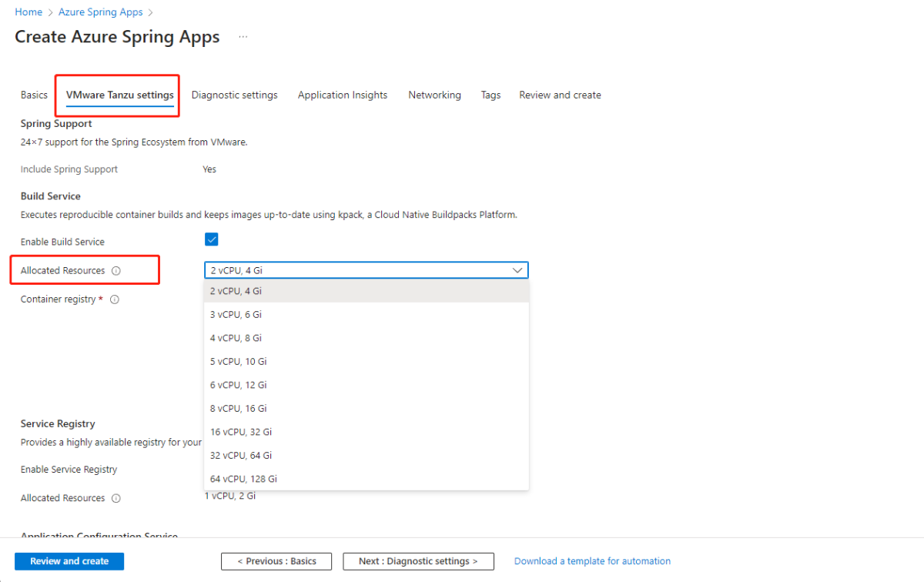Switch to the Basics tab

[x=34, y=95]
